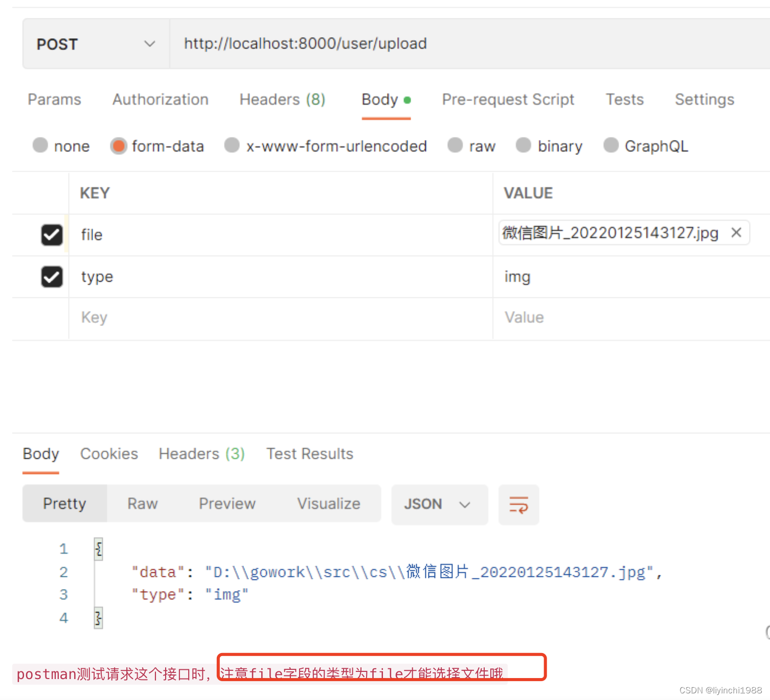Image resolution: width=770 pixels, height=700 pixels.
Task: Select the raw body option
Action: (x=455, y=146)
